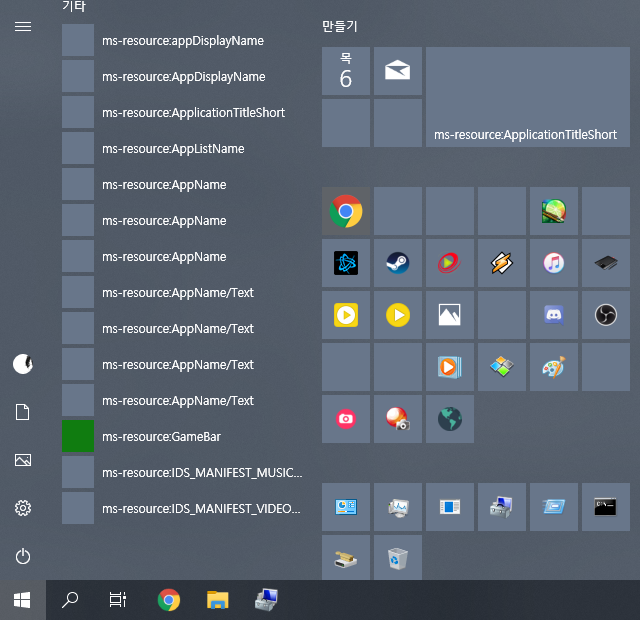Image resolution: width=640 pixels, height=620 pixels.
Task: Open the red ball with camera tile
Action: click(398, 419)
